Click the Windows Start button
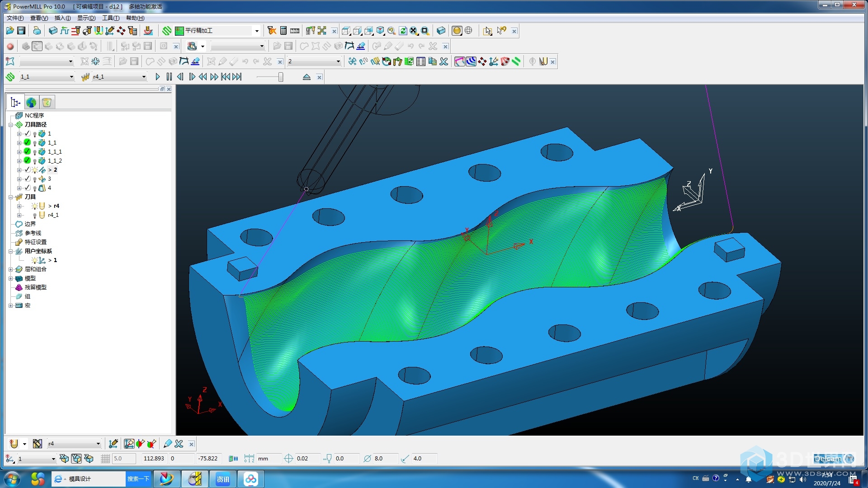The height and width of the screenshot is (488, 868). click(x=12, y=479)
